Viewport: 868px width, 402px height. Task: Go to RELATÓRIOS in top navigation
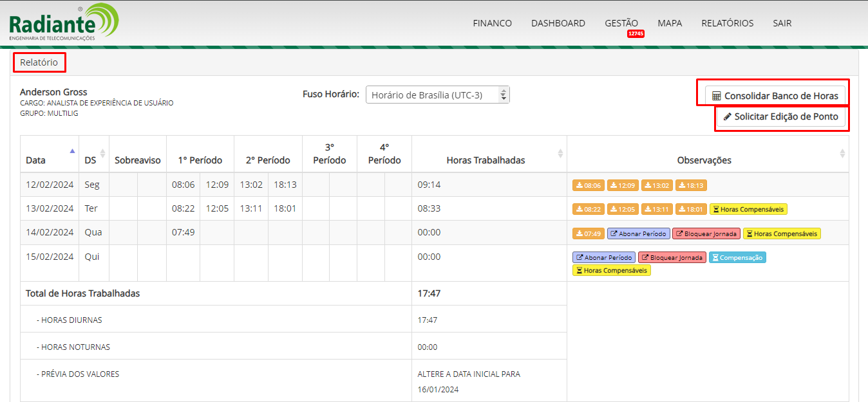tap(727, 23)
